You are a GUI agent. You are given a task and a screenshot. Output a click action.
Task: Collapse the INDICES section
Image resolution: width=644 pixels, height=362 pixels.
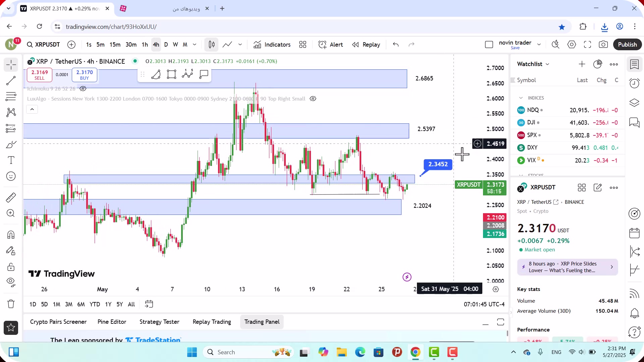(521, 98)
